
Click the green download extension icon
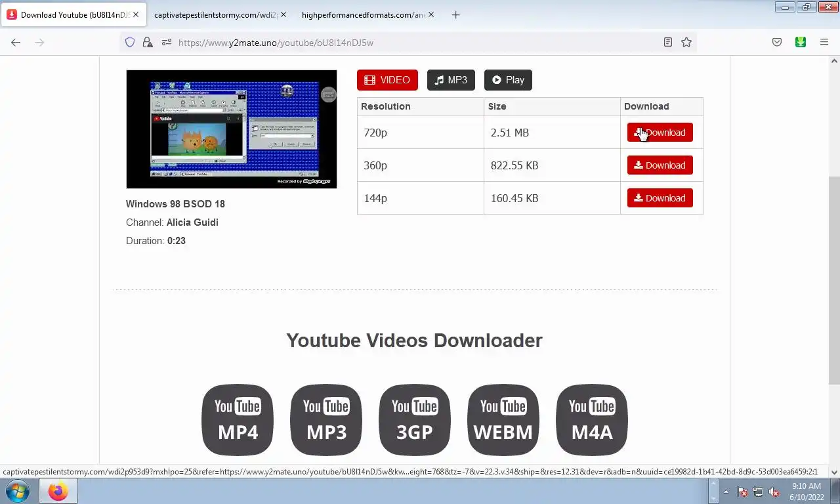click(801, 42)
